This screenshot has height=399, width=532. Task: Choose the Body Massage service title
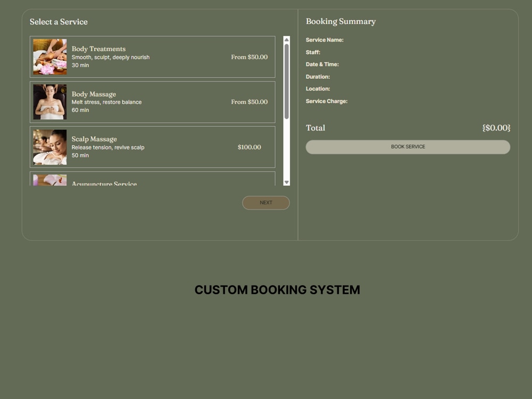[x=94, y=94]
